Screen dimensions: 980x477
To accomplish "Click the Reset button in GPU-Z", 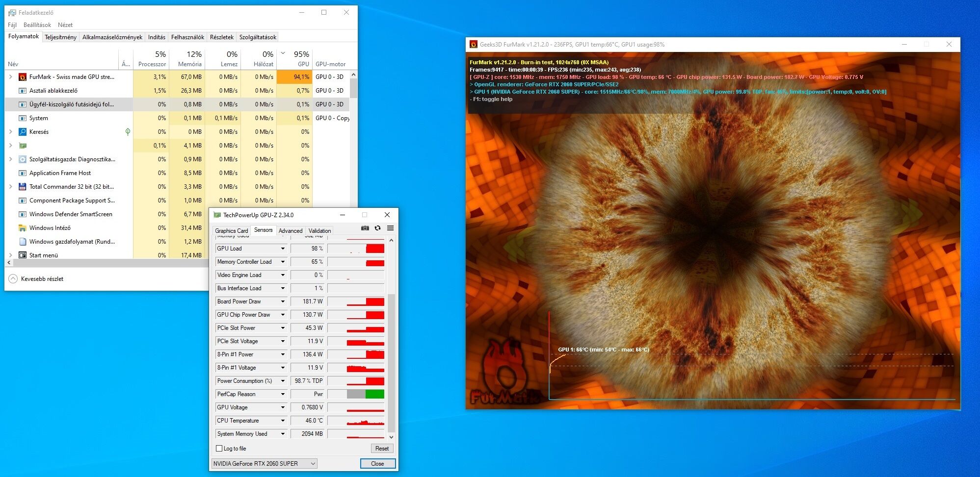I will coord(382,449).
